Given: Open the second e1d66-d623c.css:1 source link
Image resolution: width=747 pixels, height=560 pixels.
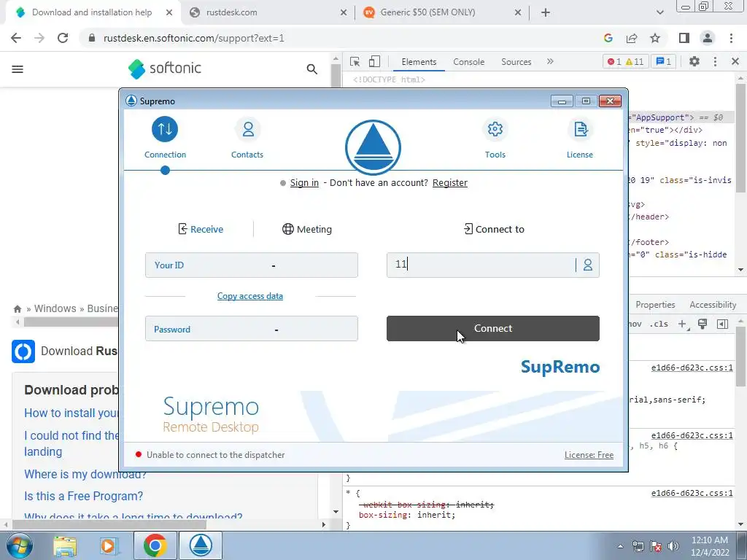Looking at the screenshot, I should tap(692, 435).
